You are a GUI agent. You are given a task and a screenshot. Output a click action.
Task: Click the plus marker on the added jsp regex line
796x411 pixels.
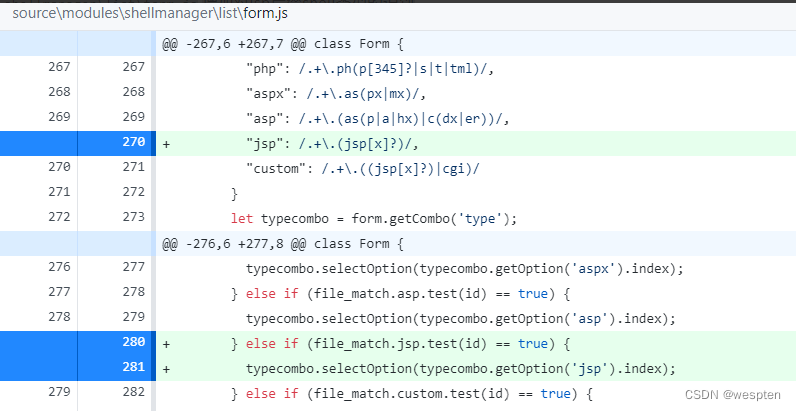pos(167,143)
